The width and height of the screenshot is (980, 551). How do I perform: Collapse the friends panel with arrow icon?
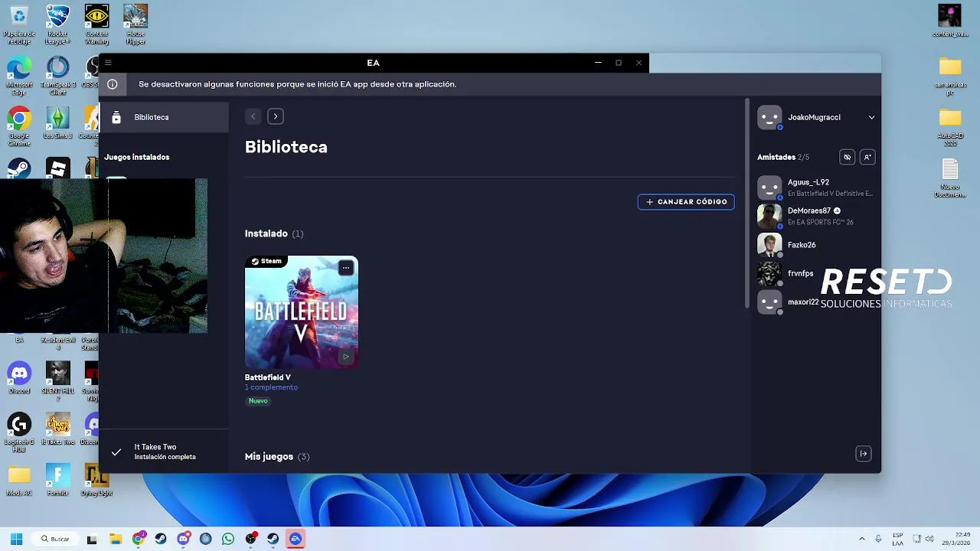coord(864,454)
